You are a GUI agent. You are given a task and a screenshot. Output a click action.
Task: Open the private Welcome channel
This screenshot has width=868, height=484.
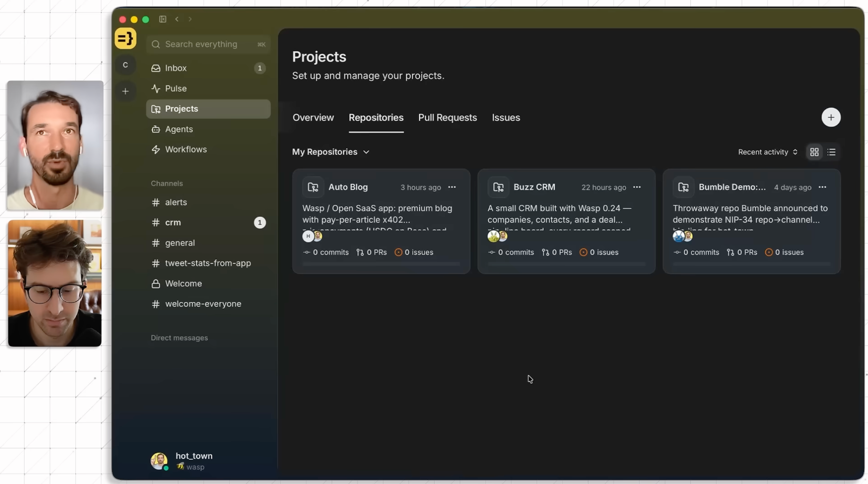208,284
